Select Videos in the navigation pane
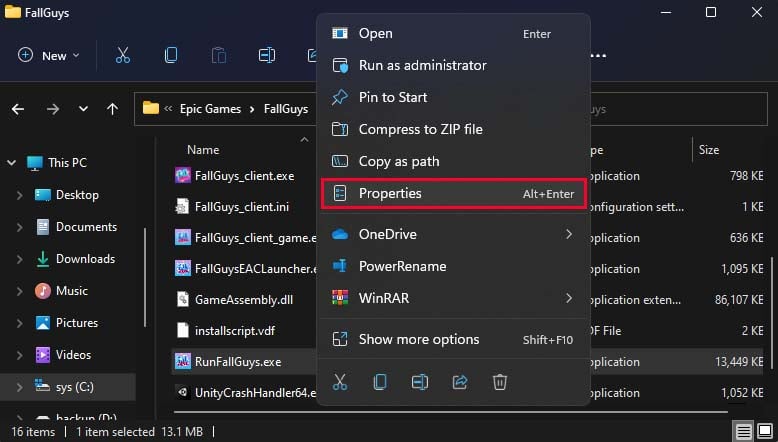Screen dimensions: 778x442 [x=73, y=355]
